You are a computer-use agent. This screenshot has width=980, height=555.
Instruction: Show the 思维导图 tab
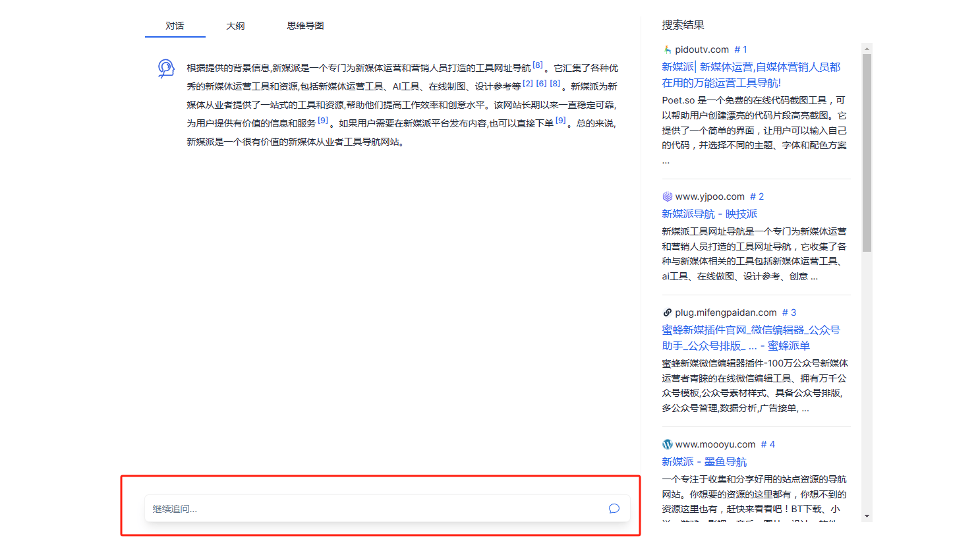(x=305, y=26)
